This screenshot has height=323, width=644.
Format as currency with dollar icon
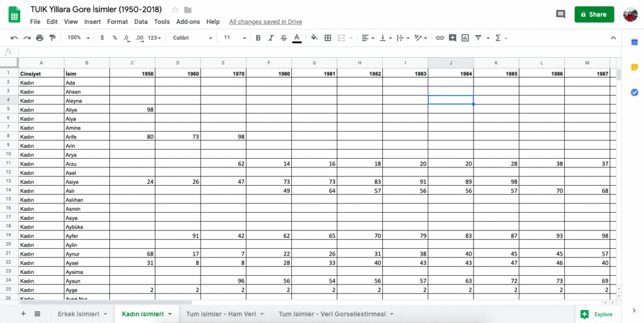[102, 38]
